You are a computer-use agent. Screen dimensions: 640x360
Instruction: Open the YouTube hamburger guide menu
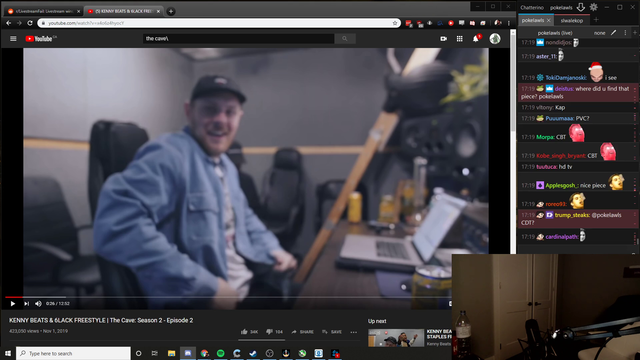tap(13, 38)
